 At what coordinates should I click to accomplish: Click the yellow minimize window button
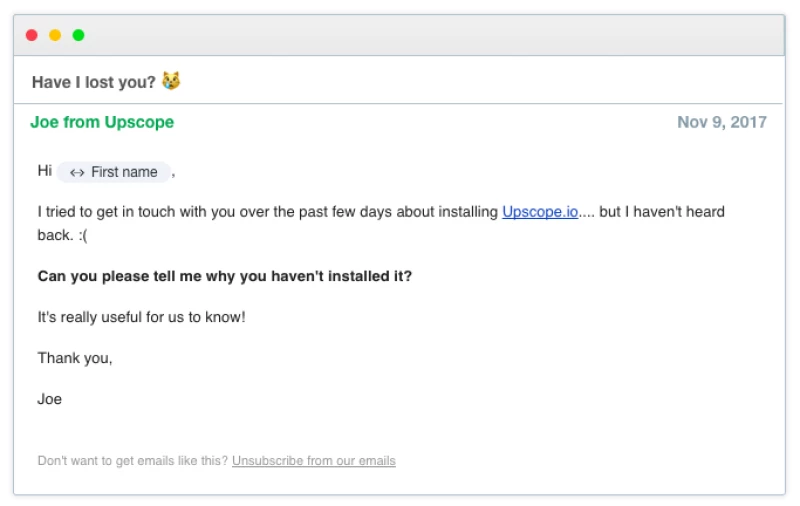click(55, 35)
